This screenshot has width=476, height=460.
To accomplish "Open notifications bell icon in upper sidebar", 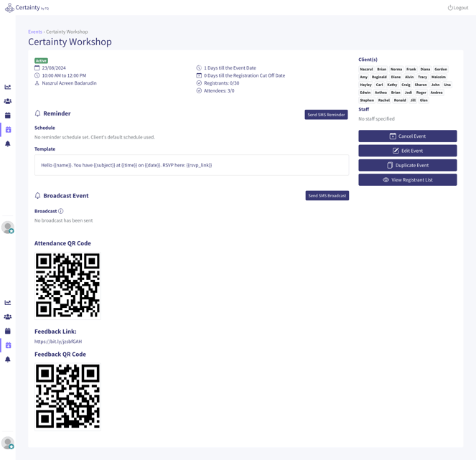I will (x=8, y=144).
